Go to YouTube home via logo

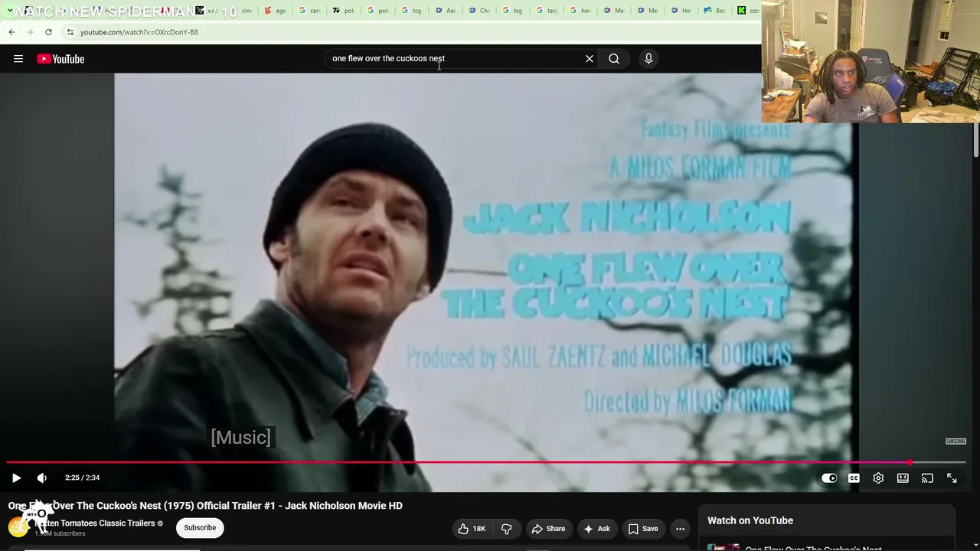(x=60, y=59)
